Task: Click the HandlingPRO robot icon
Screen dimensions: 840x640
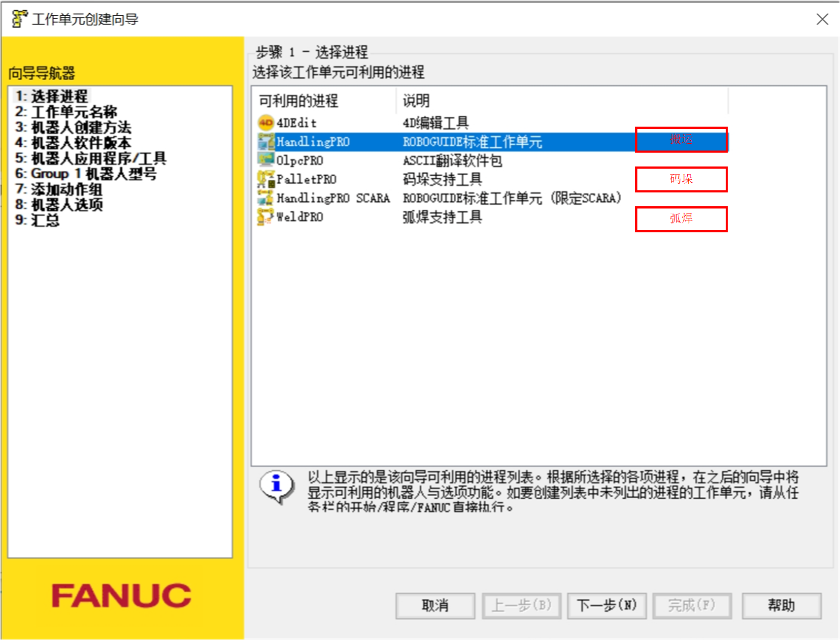Action: point(266,141)
